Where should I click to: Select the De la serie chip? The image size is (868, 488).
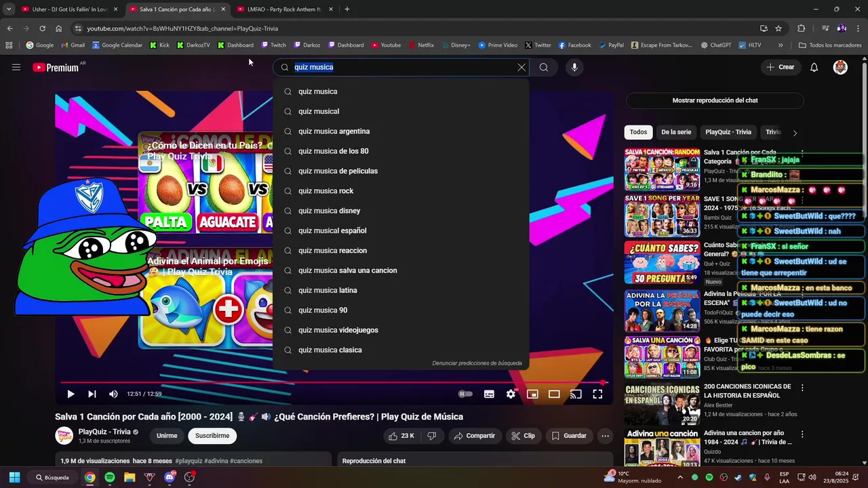pyautogui.click(x=676, y=132)
